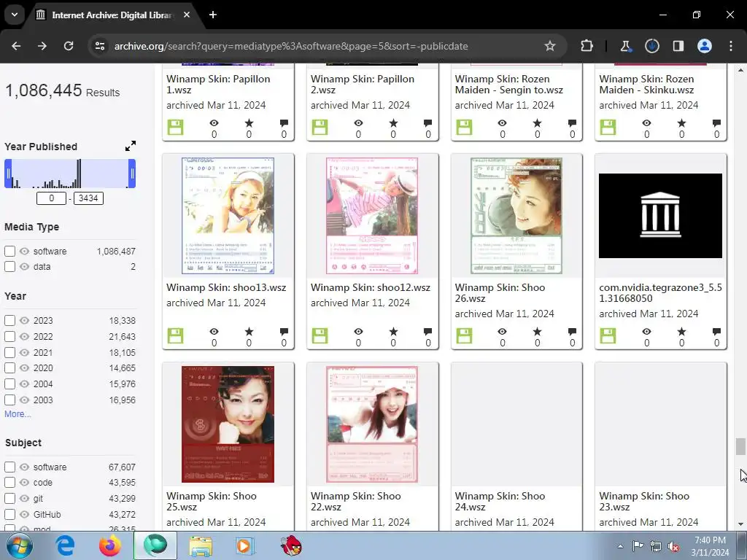This screenshot has width=747, height=560.
Task: Click the shoo12.wsz pink skin thumbnail
Action: 372,216
